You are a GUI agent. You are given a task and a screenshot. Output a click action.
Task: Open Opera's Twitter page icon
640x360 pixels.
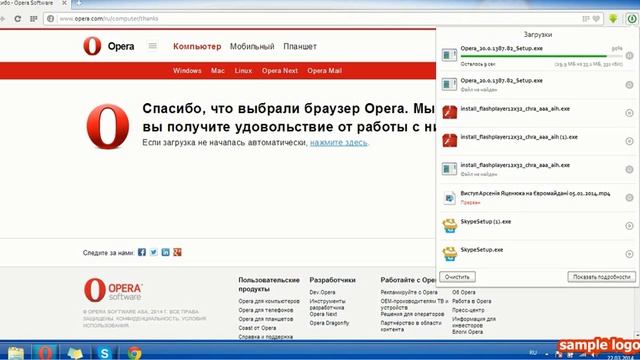153,252
